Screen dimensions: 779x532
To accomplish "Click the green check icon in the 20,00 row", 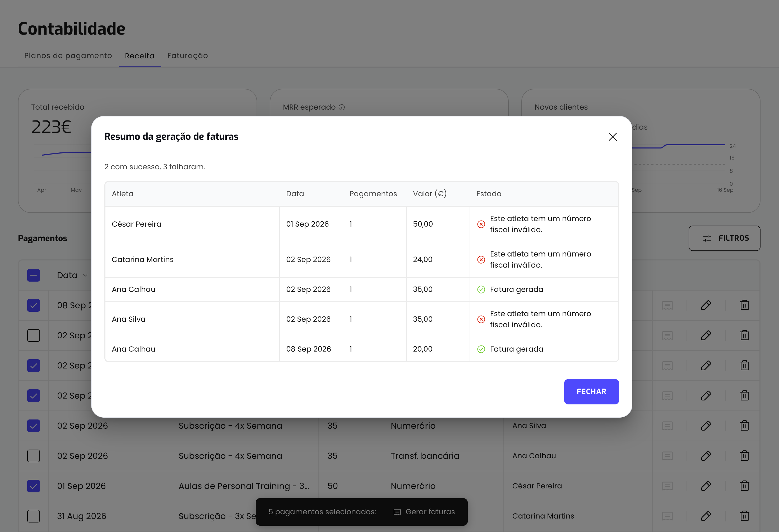I will pyautogui.click(x=481, y=349).
